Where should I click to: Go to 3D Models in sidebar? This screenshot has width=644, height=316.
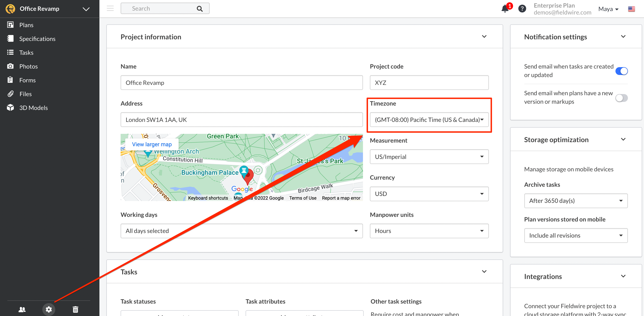[x=34, y=108]
